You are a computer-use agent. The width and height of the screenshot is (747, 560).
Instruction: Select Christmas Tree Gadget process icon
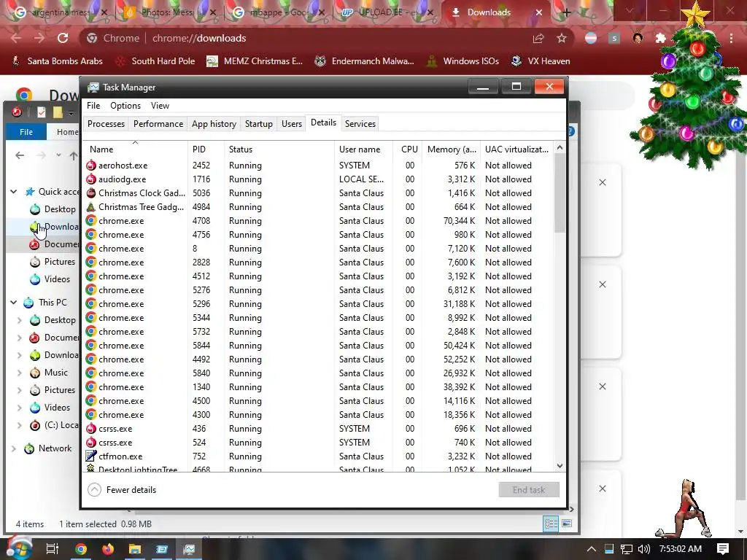90,206
